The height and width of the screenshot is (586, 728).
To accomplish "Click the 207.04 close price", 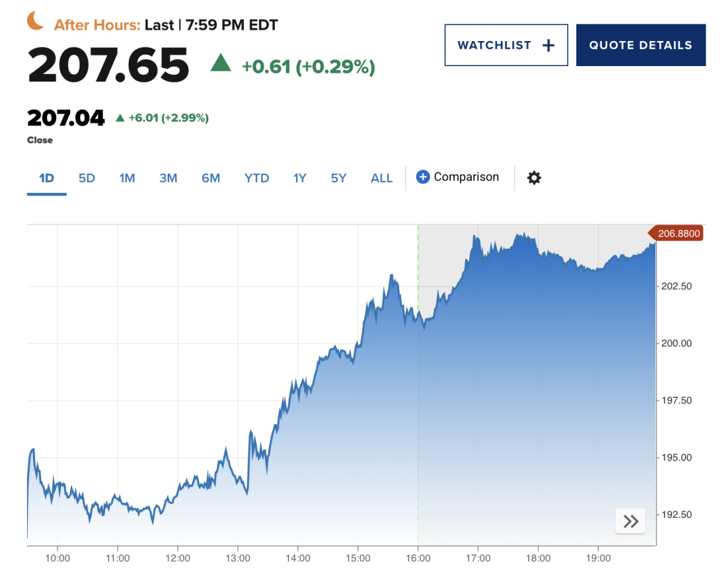I will 66,119.
